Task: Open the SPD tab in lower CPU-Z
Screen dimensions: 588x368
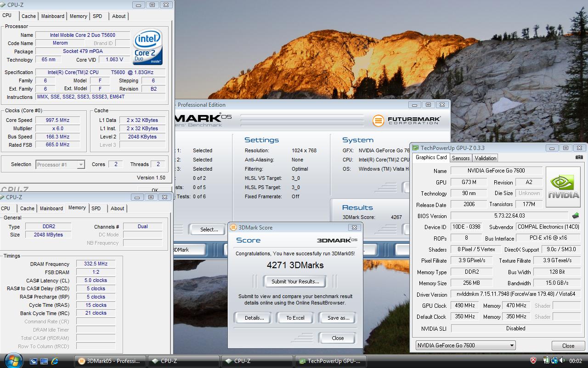Action: [x=96, y=208]
